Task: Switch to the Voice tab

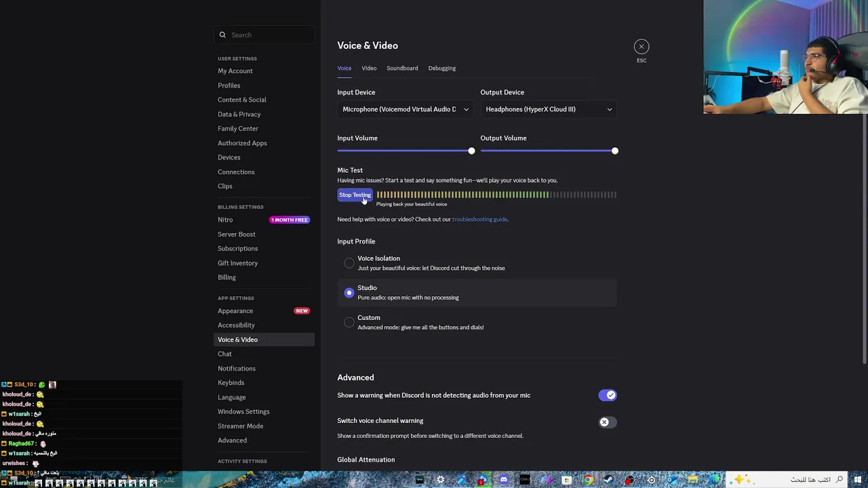Action: 344,68
